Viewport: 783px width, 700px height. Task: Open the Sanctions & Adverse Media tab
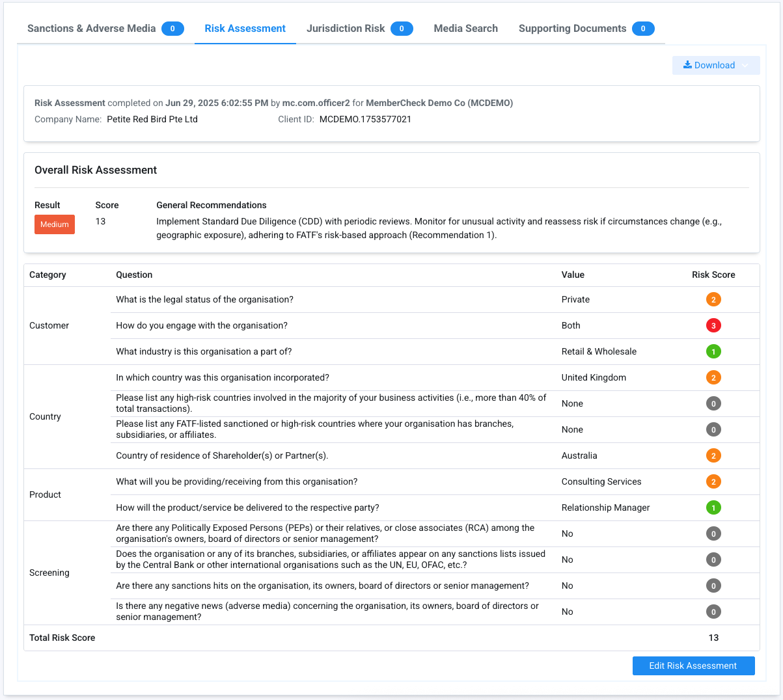point(105,29)
